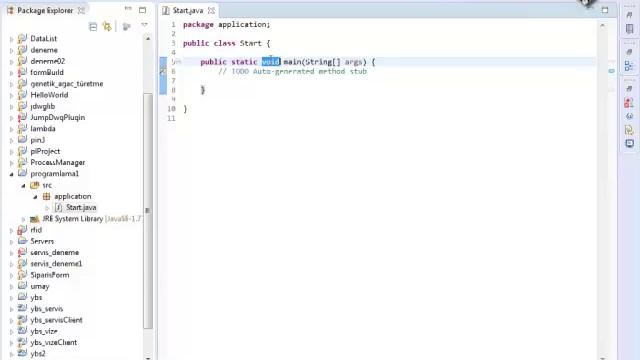
Task: Click the servis_deneme project icon
Action: click(22, 253)
